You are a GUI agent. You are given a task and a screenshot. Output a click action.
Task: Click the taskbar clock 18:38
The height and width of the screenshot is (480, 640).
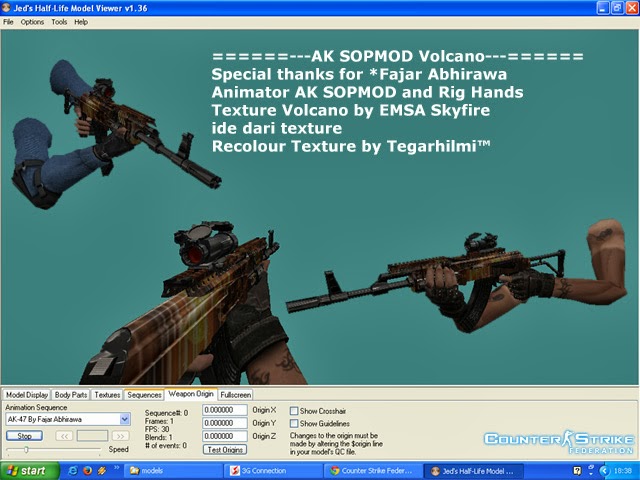point(623,471)
